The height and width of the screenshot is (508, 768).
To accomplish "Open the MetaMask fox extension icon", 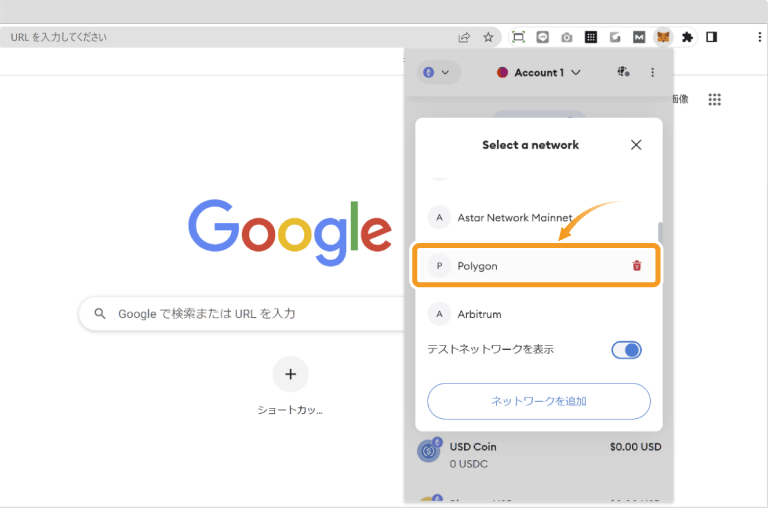I will pyautogui.click(x=663, y=37).
